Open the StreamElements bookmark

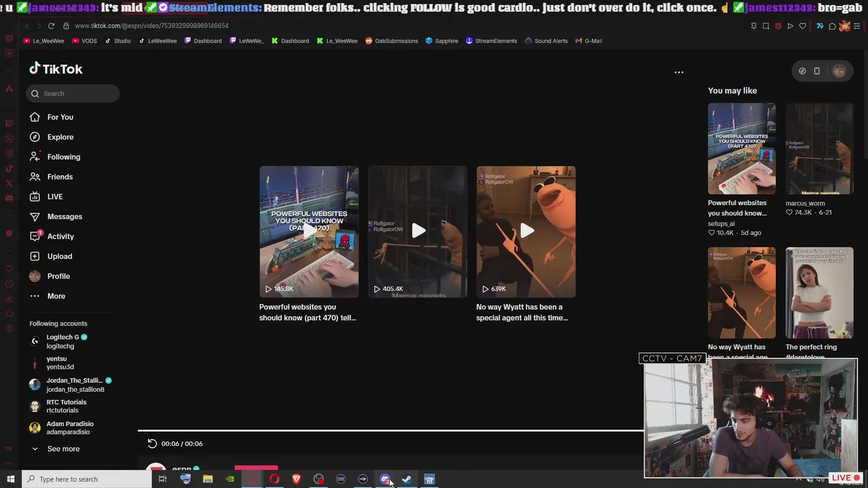[x=491, y=41]
